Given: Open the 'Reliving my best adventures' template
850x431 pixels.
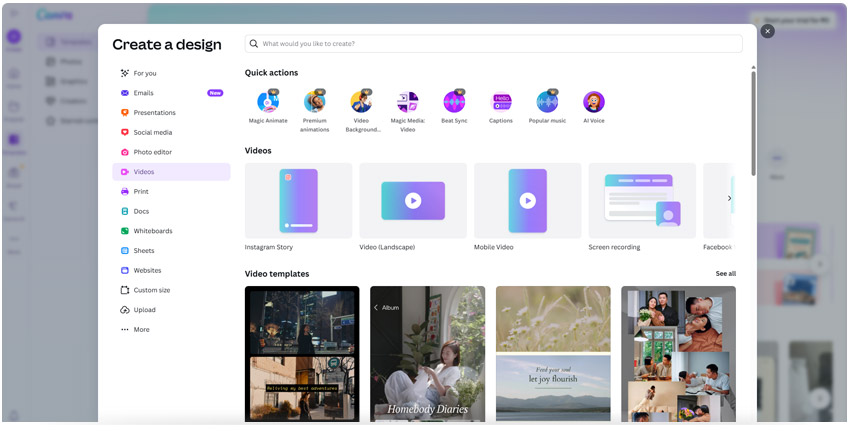Looking at the screenshot, I should pyautogui.click(x=302, y=354).
